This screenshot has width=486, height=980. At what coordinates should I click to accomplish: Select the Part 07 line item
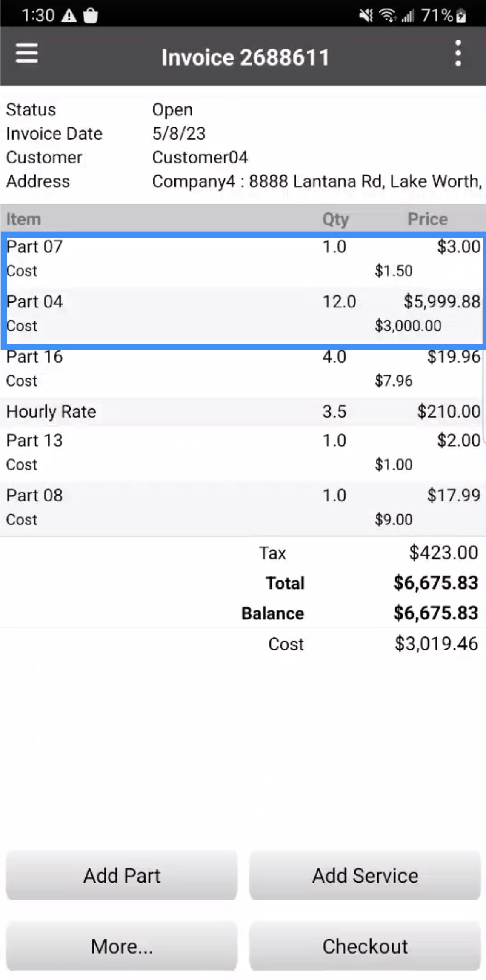click(x=243, y=258)
